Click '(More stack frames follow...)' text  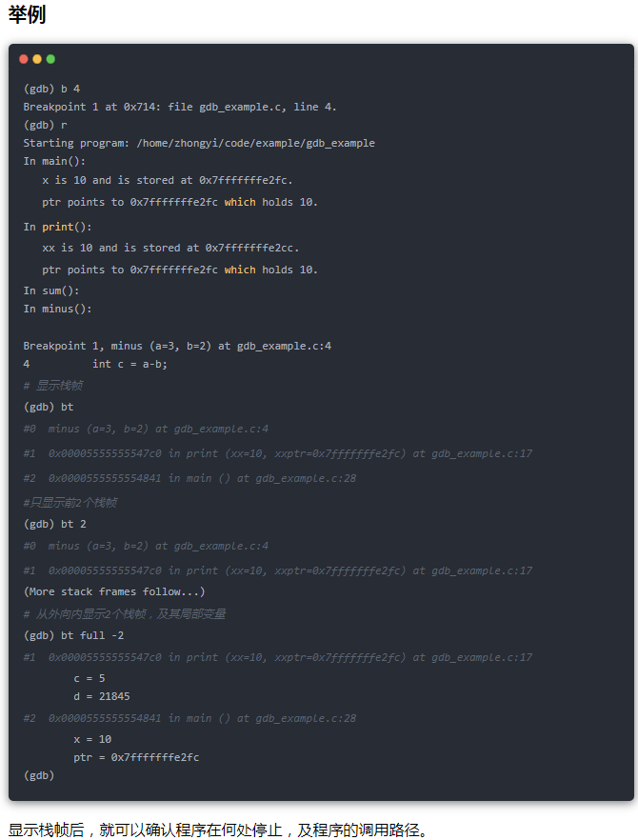[x=114, y=592]
